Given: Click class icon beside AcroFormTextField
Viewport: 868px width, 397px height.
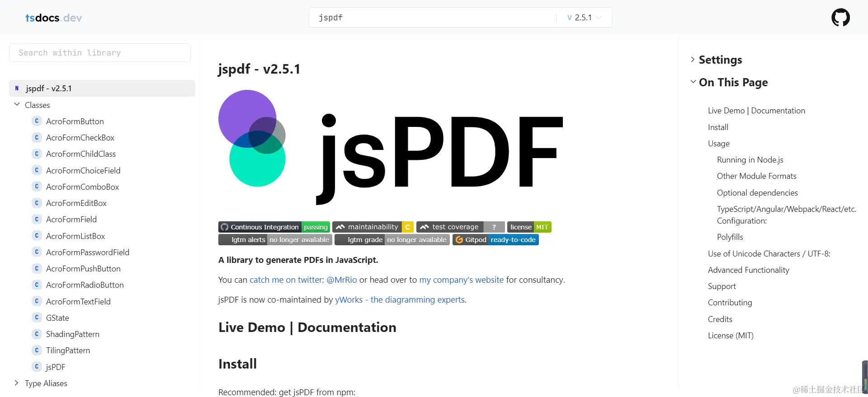Looking at the screenshot, I should pos(37,301).
